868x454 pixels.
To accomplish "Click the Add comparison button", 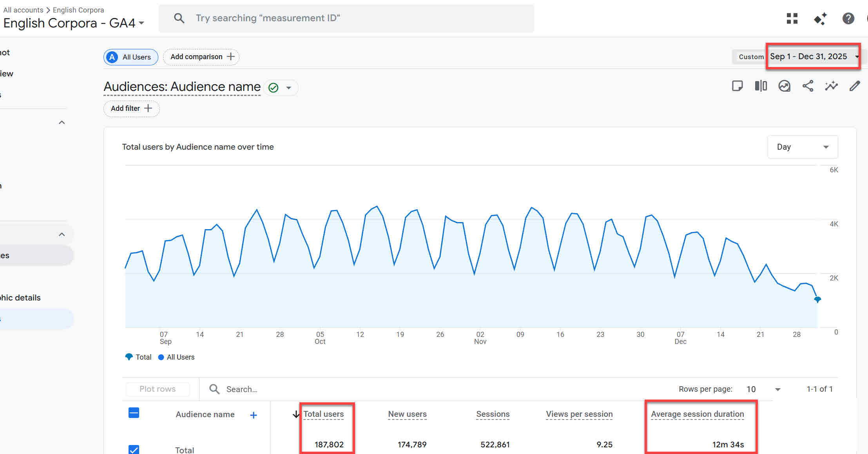I will [x=201, y=57].
